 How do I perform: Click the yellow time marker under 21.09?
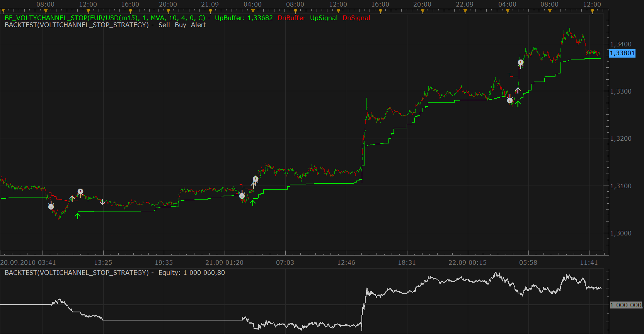[x=211, y=11]
